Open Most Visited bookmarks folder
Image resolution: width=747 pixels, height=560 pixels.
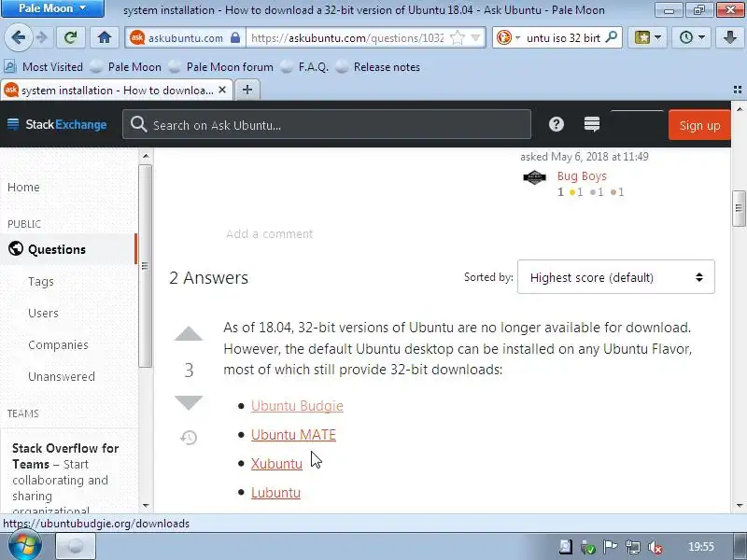[44, 67]
